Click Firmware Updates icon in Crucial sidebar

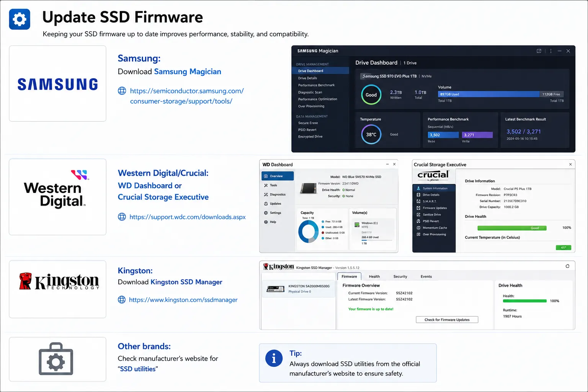pos(418,208)
